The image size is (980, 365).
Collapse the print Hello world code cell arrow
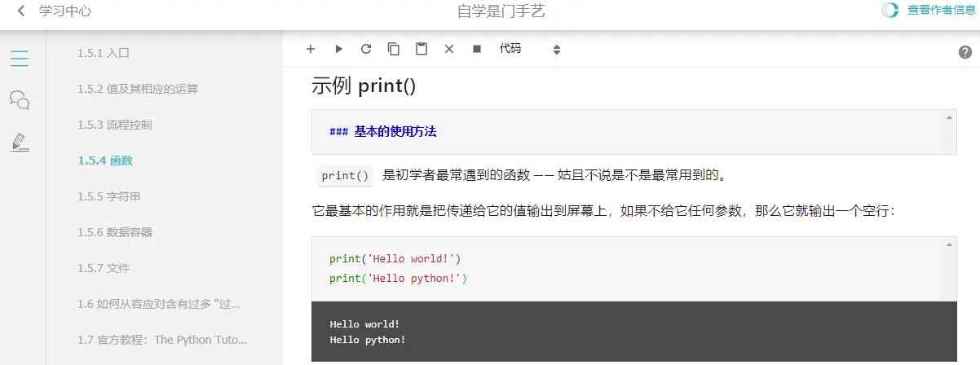pos(949,244)
